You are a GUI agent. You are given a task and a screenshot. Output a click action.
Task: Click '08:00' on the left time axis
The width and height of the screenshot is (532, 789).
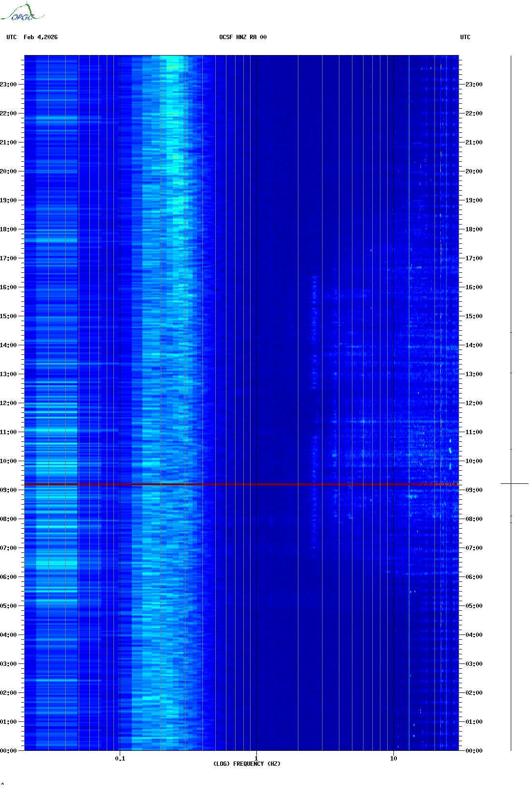pos(8,519)
